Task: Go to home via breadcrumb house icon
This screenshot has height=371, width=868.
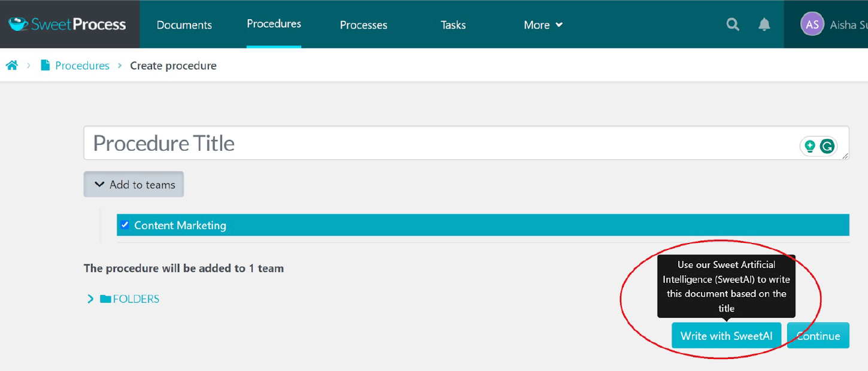Action: [x=12, y=66]
